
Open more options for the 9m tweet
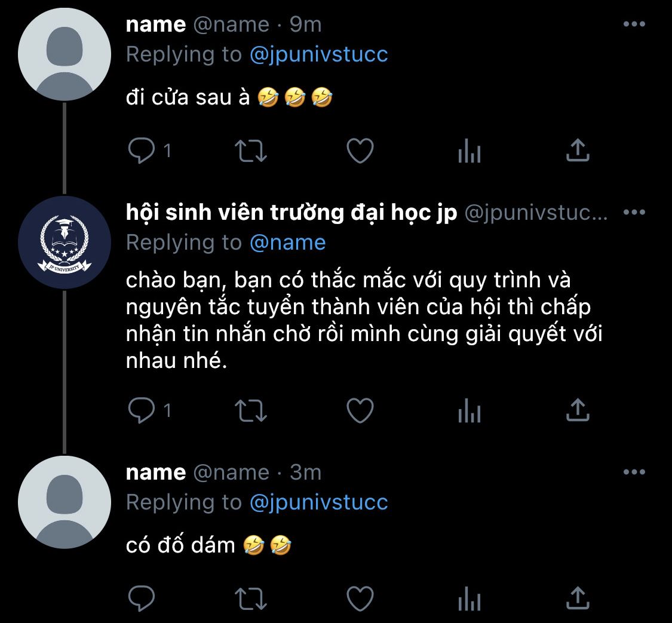click(x=634, y=24)
